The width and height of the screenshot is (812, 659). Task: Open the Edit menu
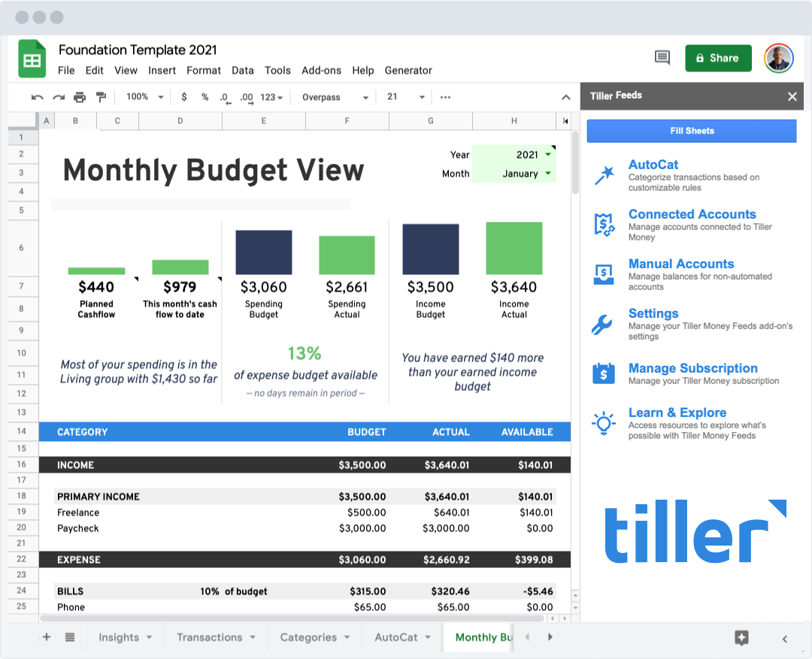tap(94, 71)
